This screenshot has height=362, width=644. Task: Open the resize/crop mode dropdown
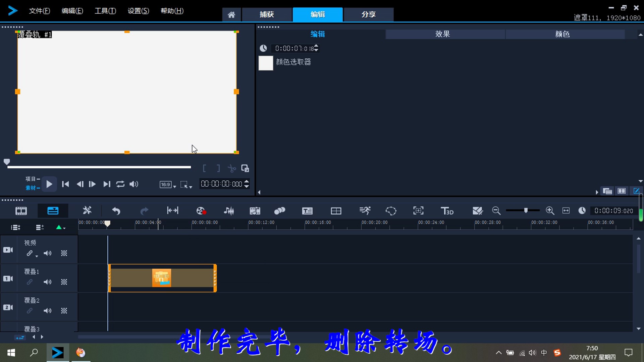tap(186, 184)
